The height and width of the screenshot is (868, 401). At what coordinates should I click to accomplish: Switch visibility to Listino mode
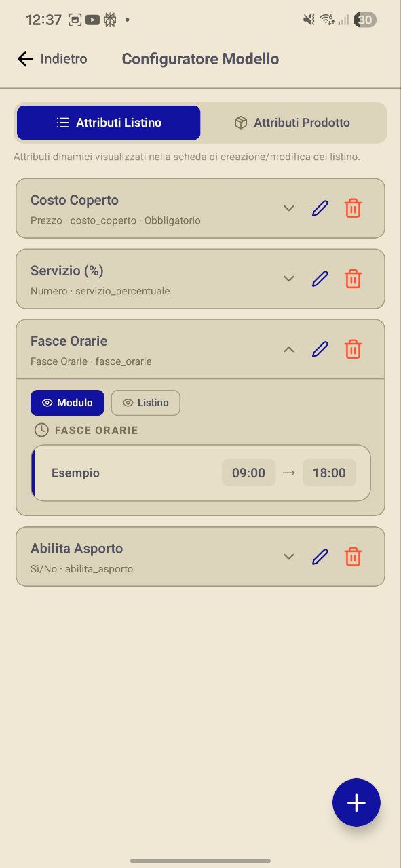click(x=145, y=402)
